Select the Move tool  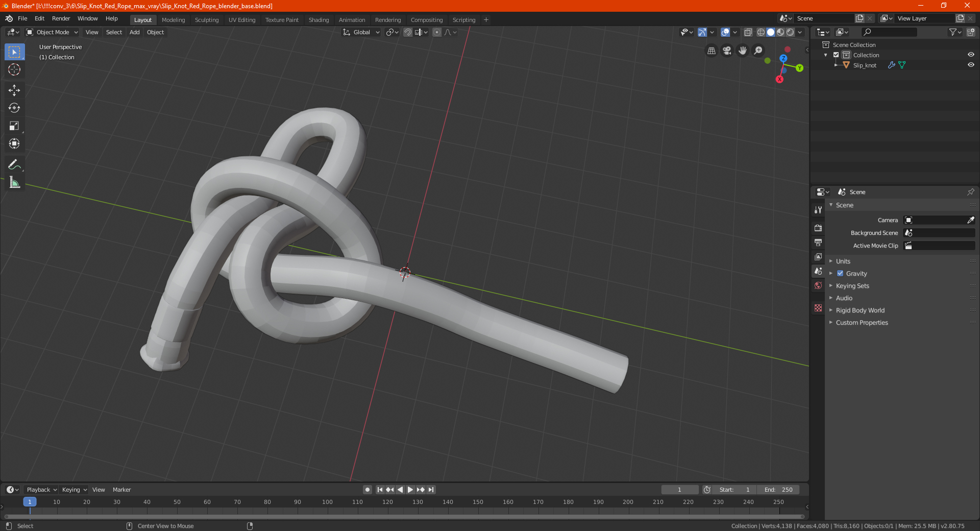[x=14, y=90]
